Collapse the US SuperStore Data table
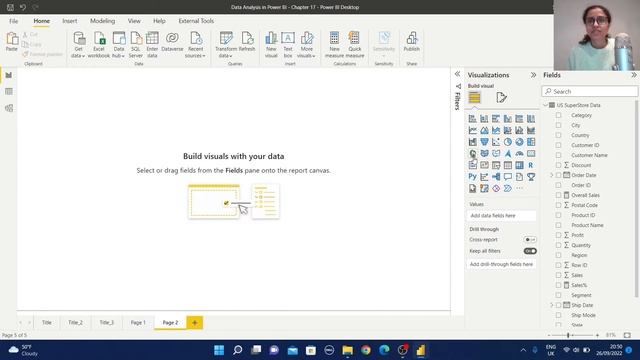640x360 pixels. pos(546,105)
